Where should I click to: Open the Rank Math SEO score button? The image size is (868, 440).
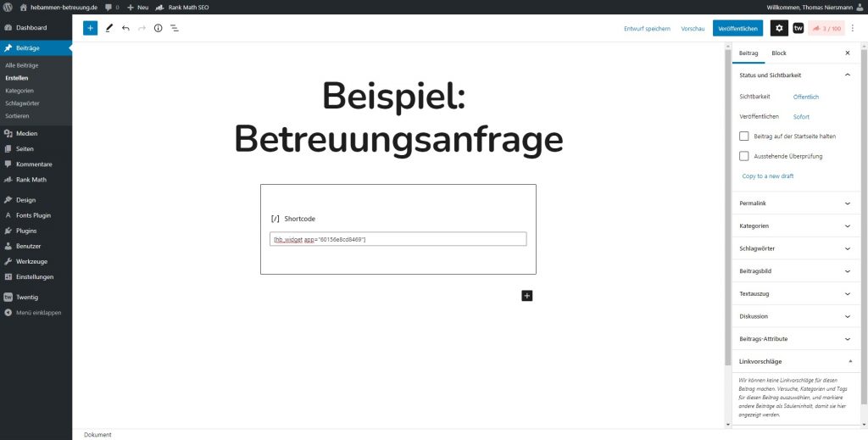[826, 28]
